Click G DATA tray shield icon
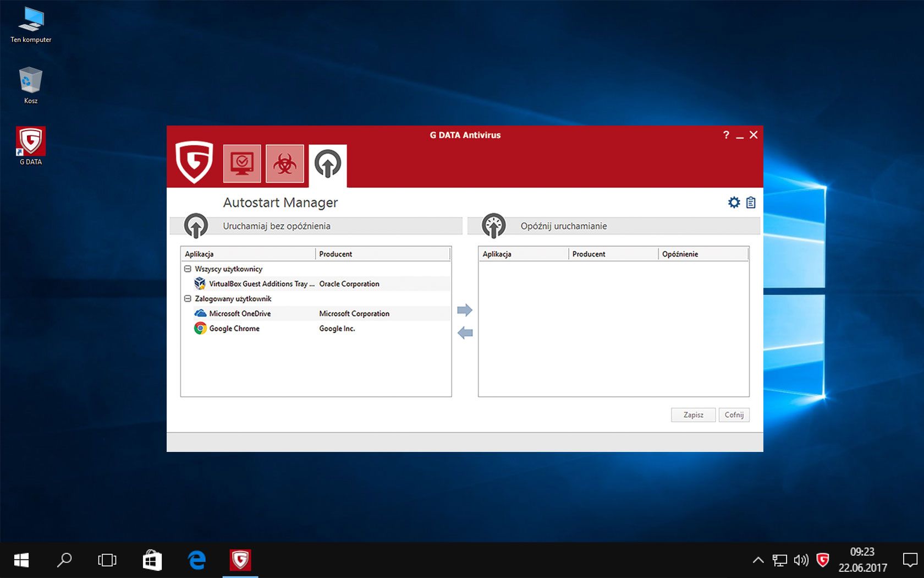This screenshot has width=924, height=578. point(823,560)
